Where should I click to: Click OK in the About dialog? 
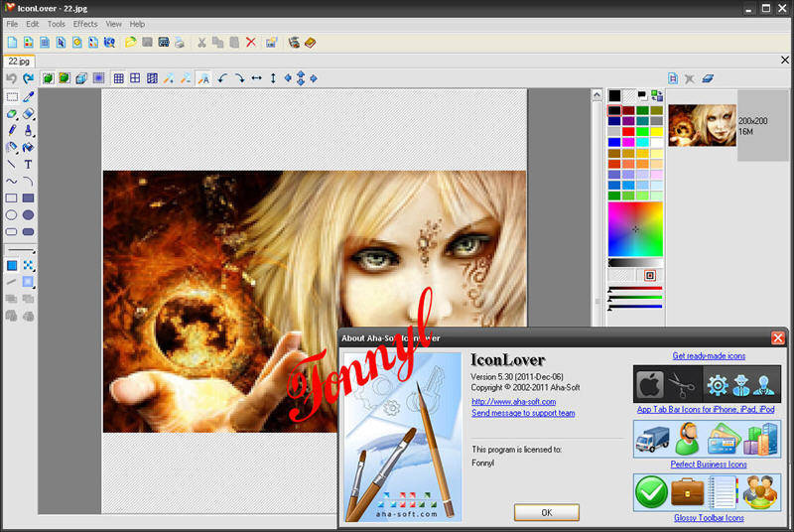547,512
